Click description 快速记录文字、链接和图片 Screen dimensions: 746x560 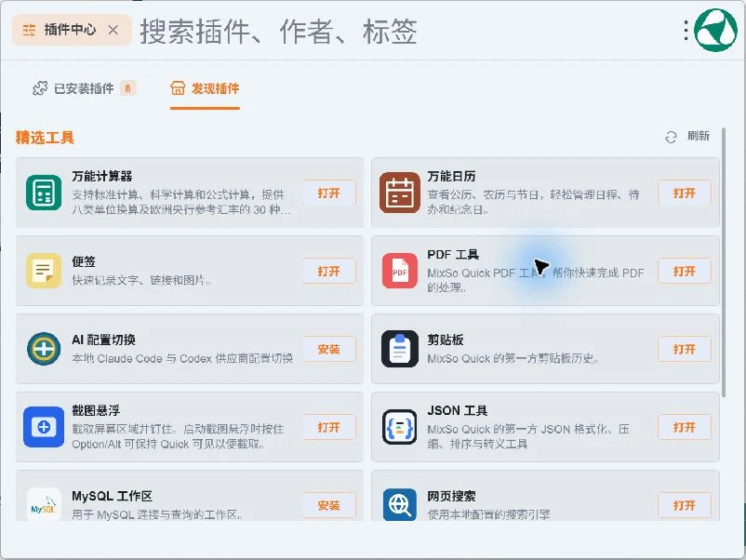(140, 280)
